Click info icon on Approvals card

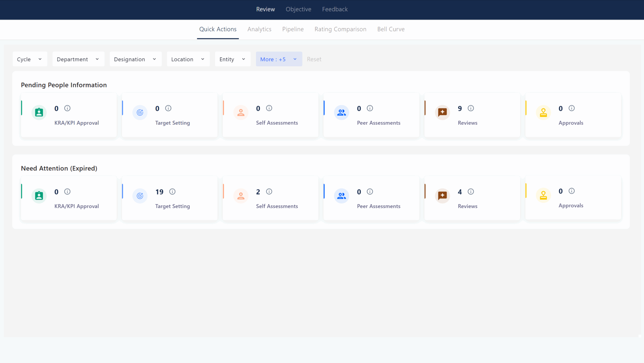pyautogui.click(x=571, y=108)
